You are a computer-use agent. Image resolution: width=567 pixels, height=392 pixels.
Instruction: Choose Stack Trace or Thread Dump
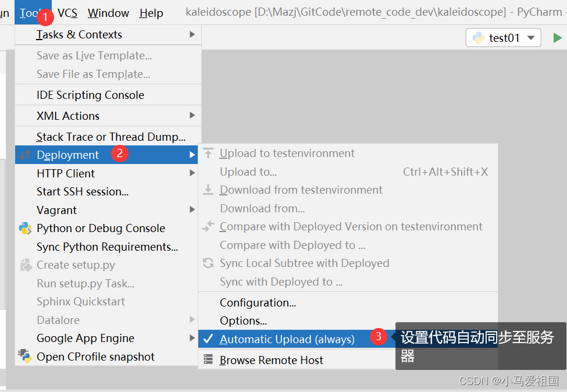click(108, 137)
